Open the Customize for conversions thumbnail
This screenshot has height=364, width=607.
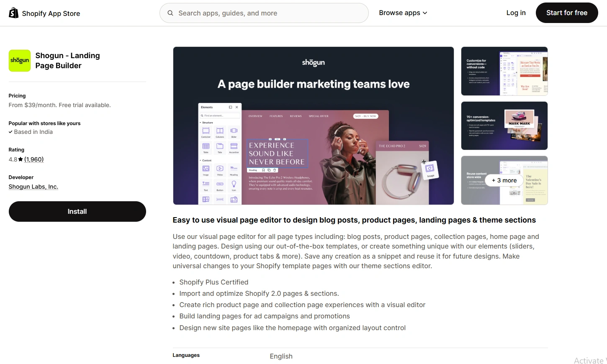coord(504,71)
